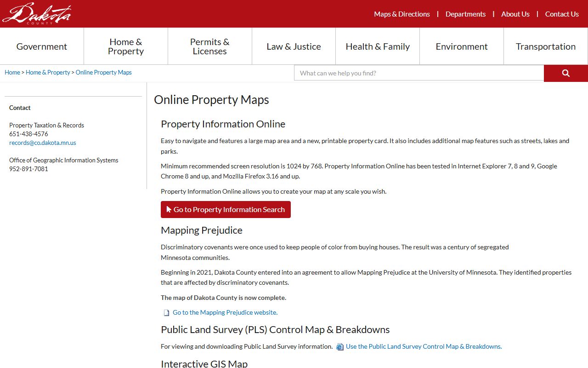Click the Dakota County logo

37,13
